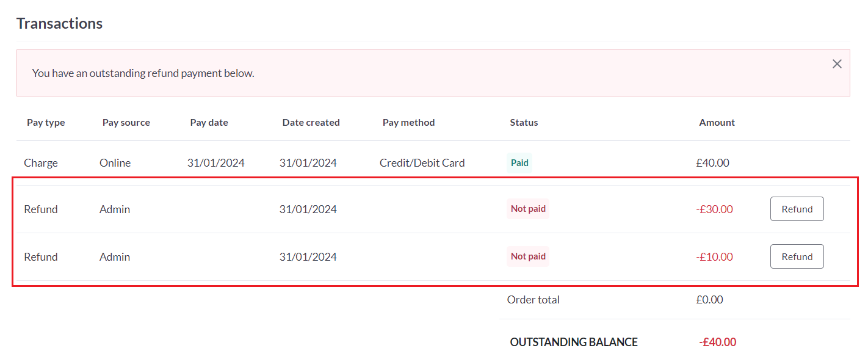Click Refund button for -£30.00 row
868x359 pixels.
point(797,209)
